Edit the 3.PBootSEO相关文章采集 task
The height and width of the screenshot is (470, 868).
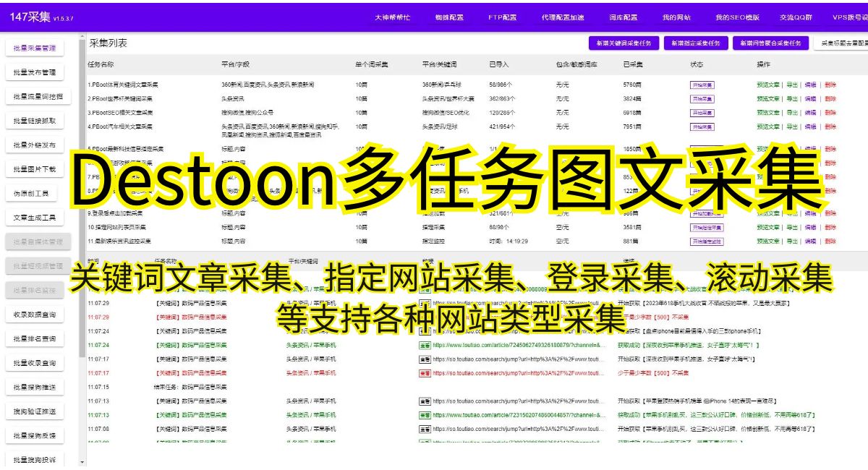(810, 112)
